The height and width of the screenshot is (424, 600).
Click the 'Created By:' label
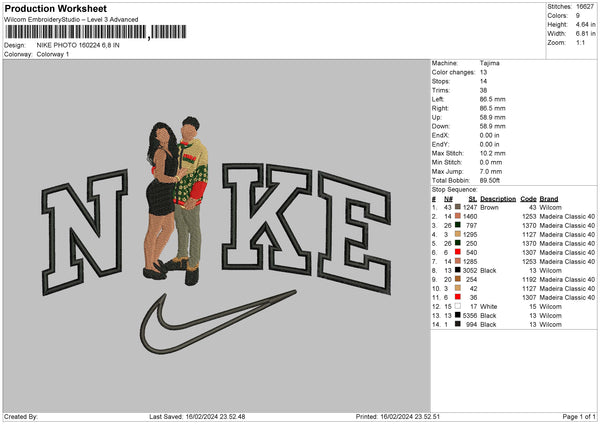coord(21,417)
